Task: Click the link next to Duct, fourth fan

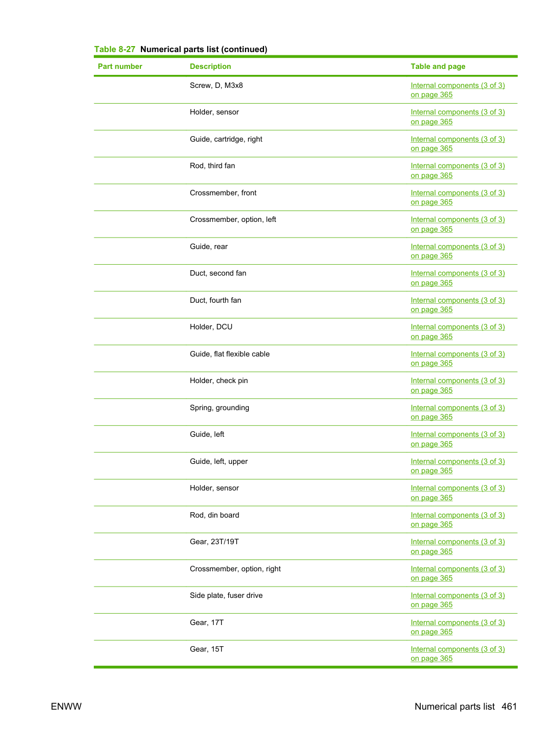Action: pyautogui.click(x=458, y=305)
